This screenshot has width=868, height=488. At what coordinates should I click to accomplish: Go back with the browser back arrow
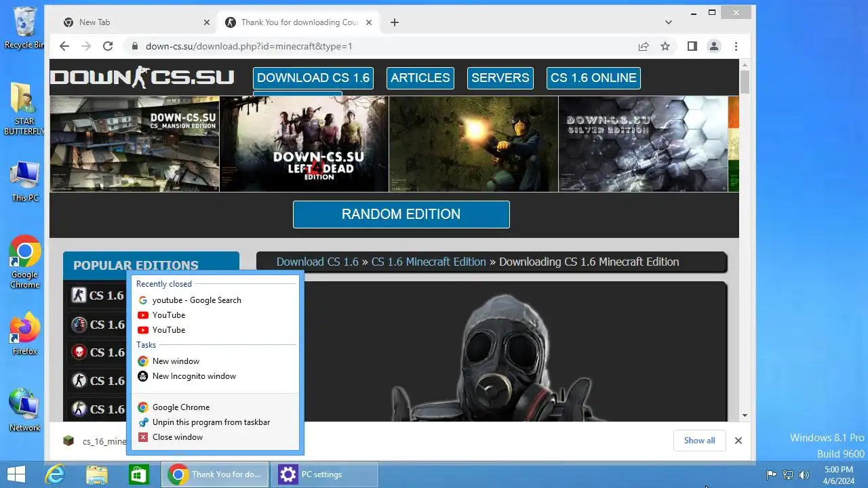point(64,46)
